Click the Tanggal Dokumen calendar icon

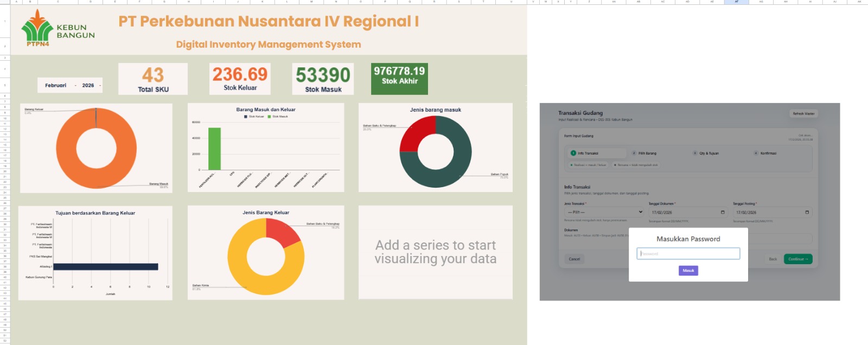click(722, 212)
